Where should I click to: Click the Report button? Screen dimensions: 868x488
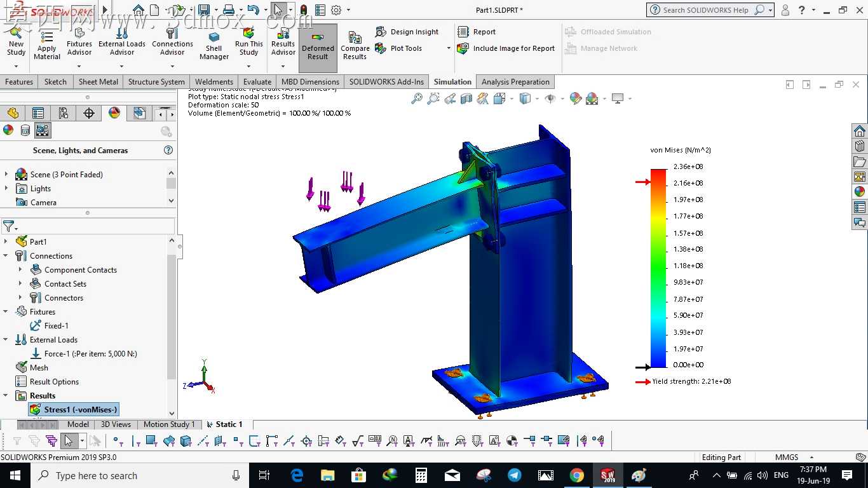[x=477, y=32]
